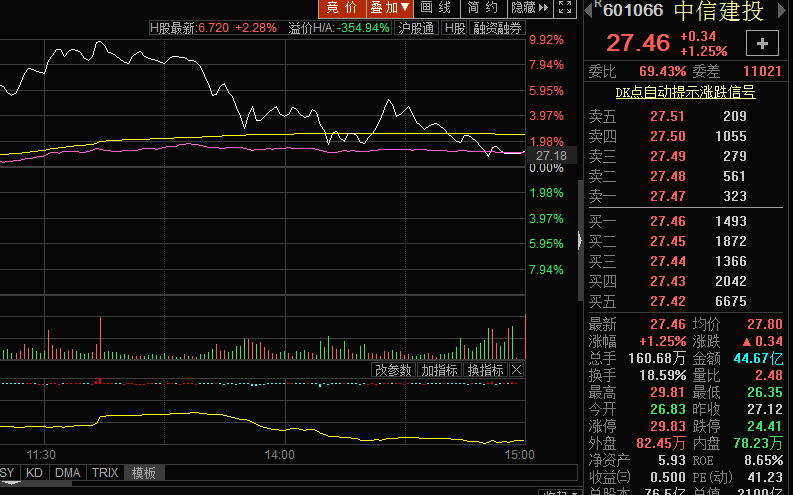Viewport: 793px width, 495px height.
Task: Click the H股 tag
Action: click(455, 28)
